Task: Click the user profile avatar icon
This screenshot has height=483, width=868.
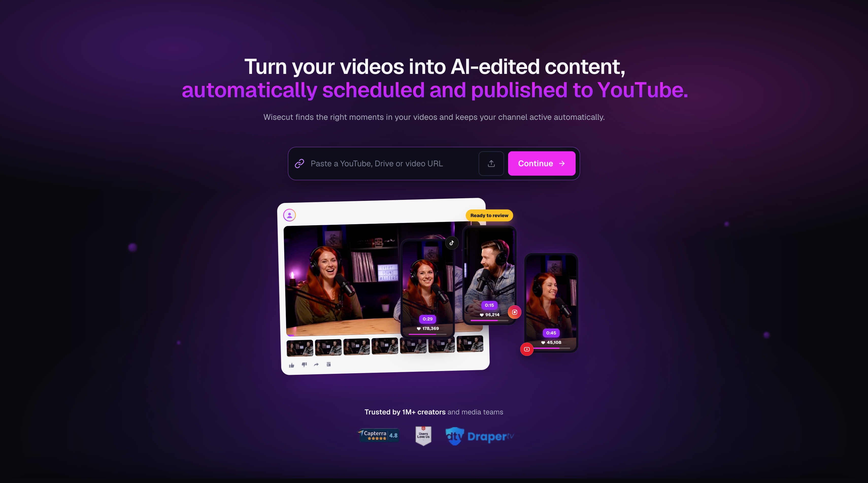Action: point(289,215)
